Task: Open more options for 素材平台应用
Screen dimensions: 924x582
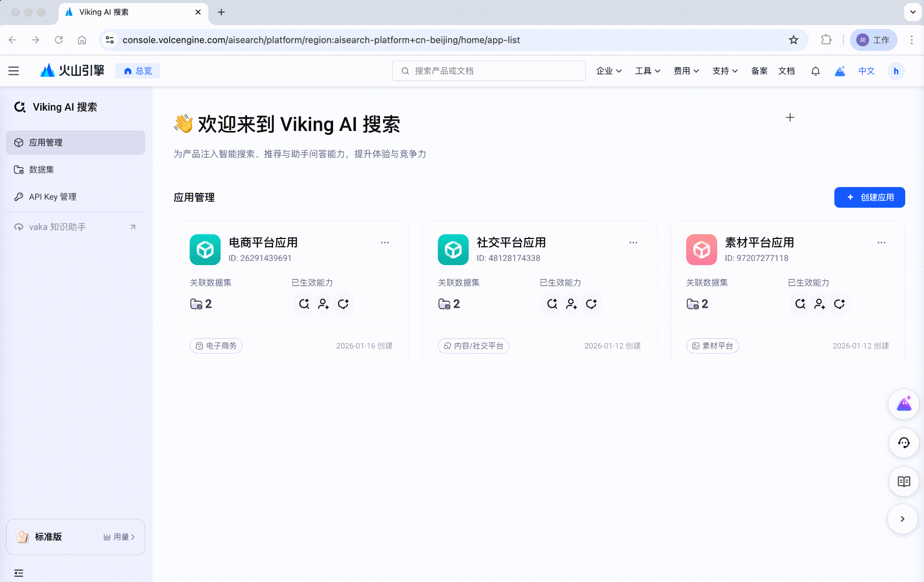Action: tap(881, 243)
